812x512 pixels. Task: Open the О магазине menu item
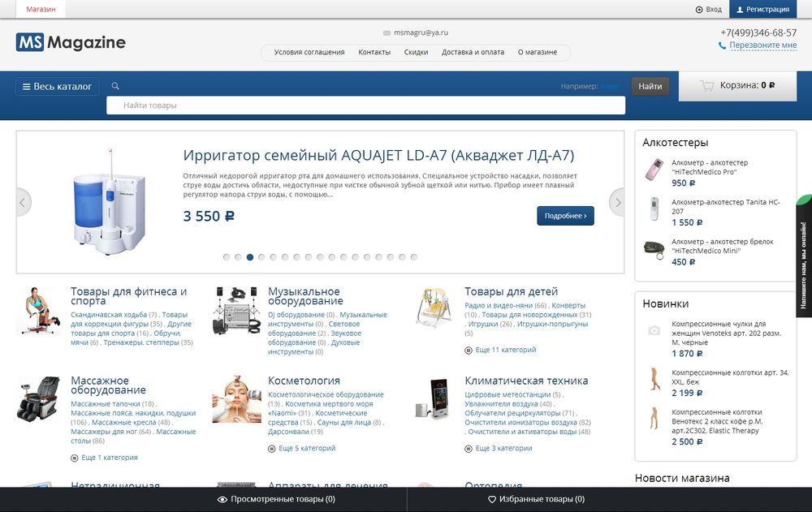[538, 52]
